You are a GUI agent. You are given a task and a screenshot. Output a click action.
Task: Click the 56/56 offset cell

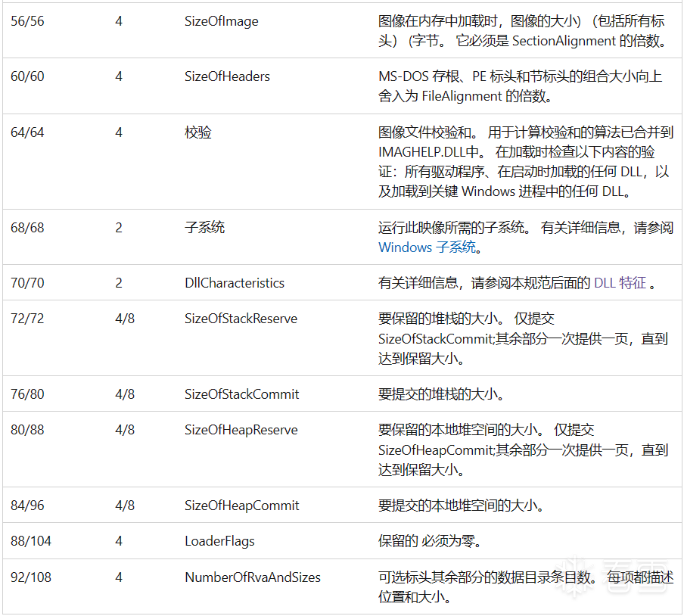click(27, 21)
